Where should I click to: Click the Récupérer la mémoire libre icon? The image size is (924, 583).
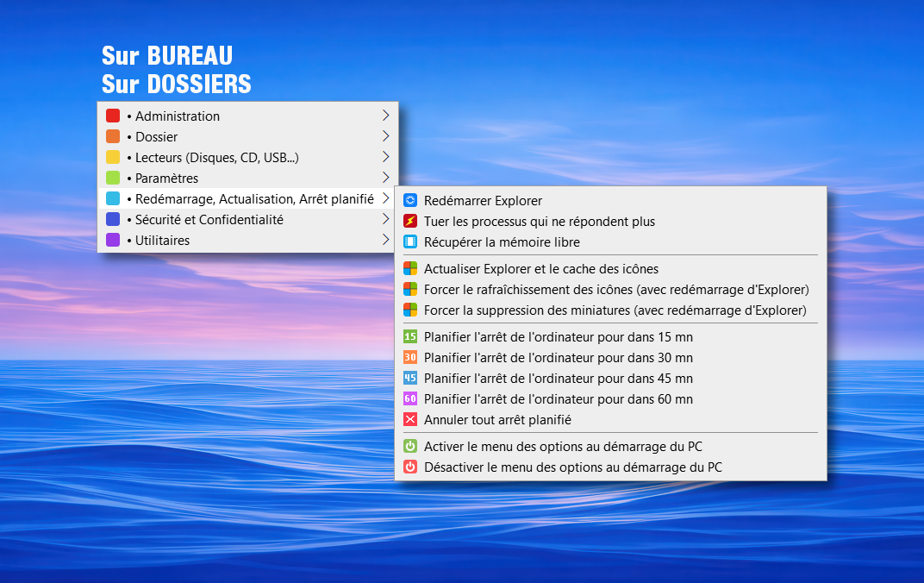410,242
